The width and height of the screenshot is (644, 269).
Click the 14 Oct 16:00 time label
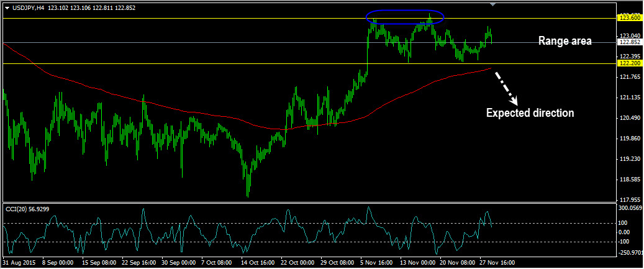[258, 262]
